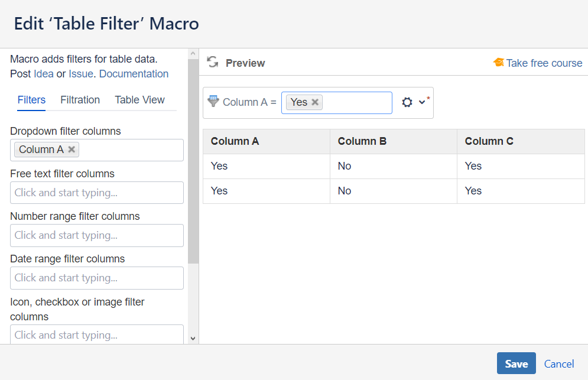Open the Table View tab

point(139,100)
